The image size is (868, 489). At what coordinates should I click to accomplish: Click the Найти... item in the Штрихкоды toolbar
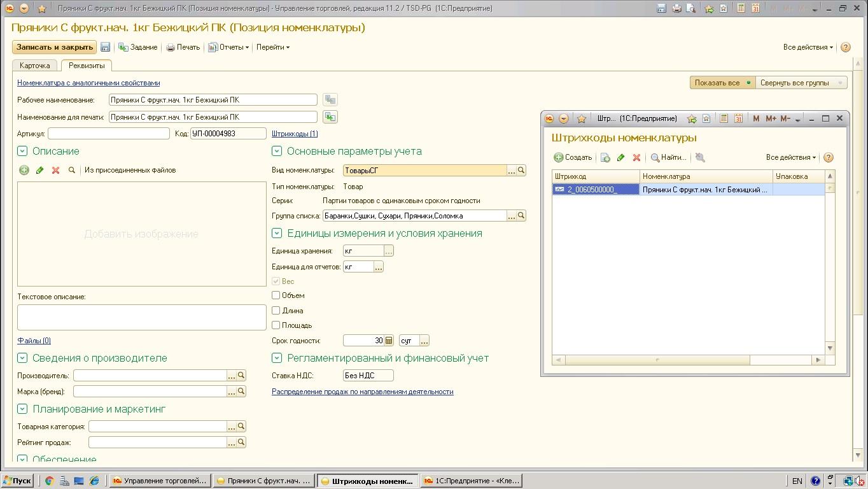[x=668, y=157]
